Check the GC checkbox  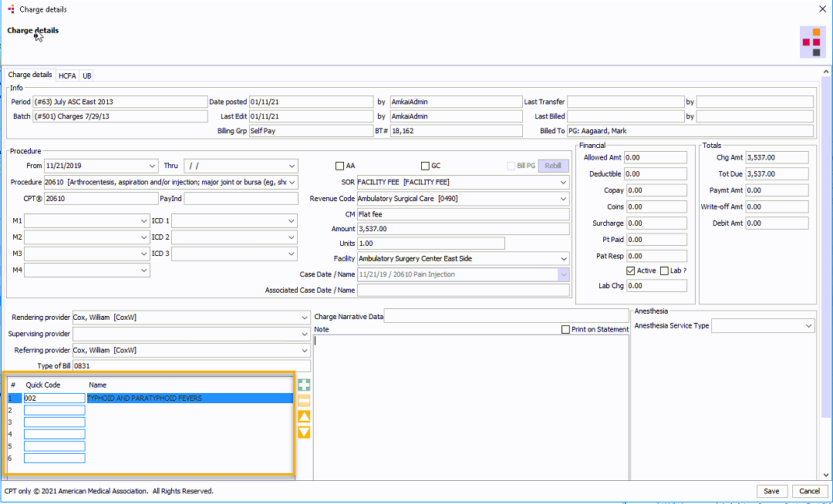tap(425, 166)
